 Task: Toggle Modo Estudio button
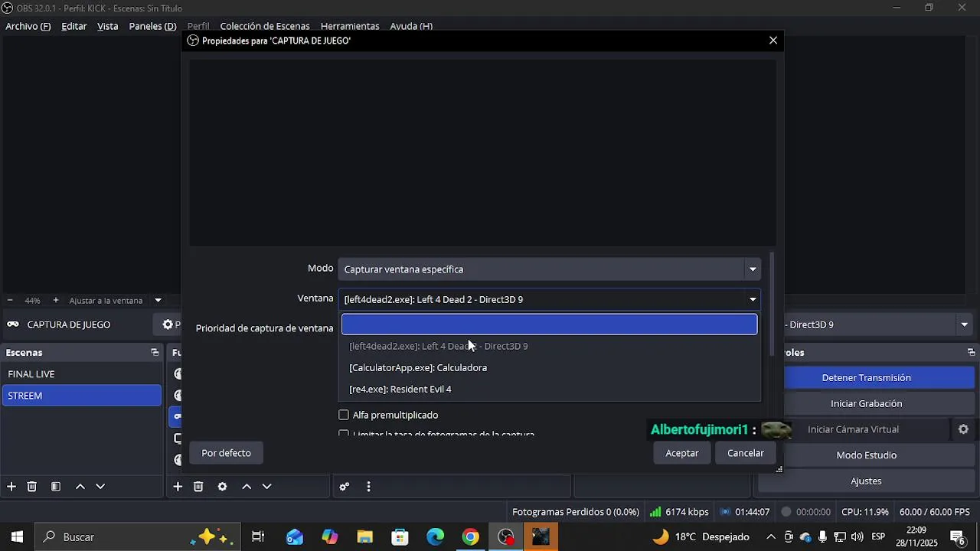click(866, 455)
